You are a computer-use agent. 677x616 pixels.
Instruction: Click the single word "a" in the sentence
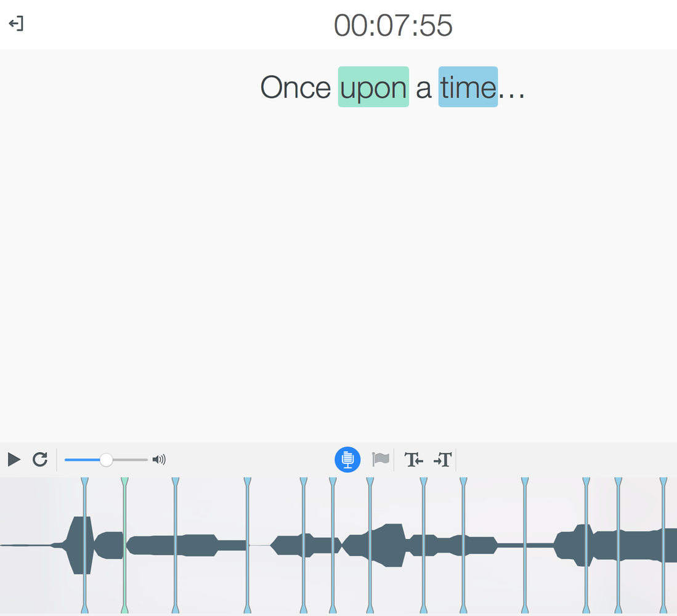(424, 88)
